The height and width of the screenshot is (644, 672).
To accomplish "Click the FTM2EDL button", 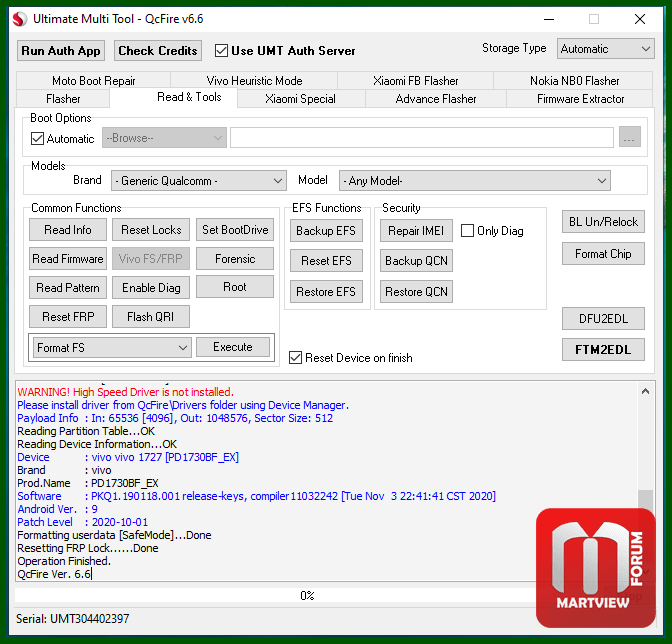I will tap(603, 349).
